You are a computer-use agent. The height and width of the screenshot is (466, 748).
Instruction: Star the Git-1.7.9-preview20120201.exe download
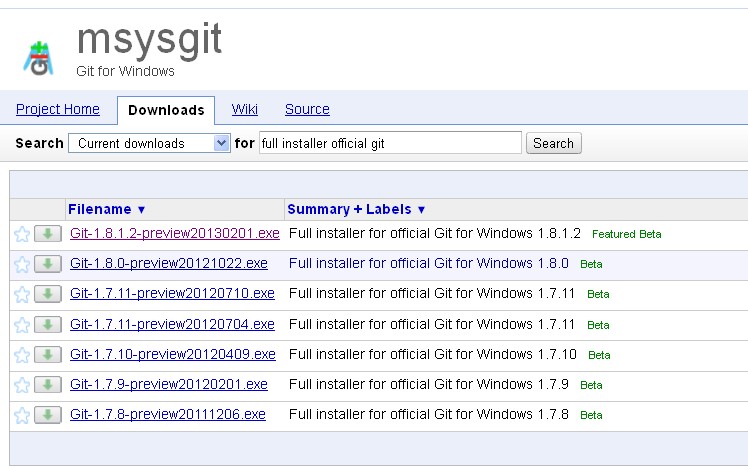click(22, 385)
